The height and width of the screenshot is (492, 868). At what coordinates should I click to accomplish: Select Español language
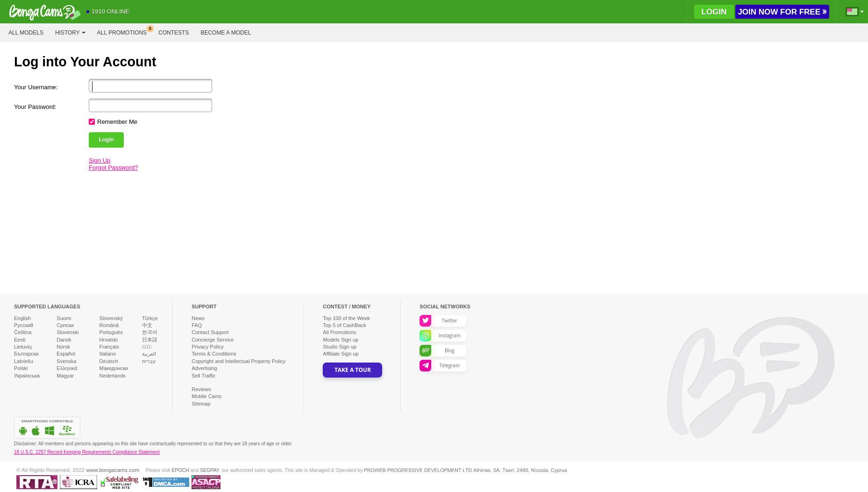coord(66,354)
